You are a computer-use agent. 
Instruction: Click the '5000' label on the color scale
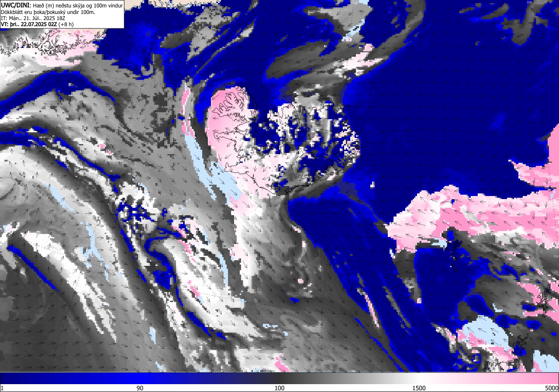pos(552,388)
